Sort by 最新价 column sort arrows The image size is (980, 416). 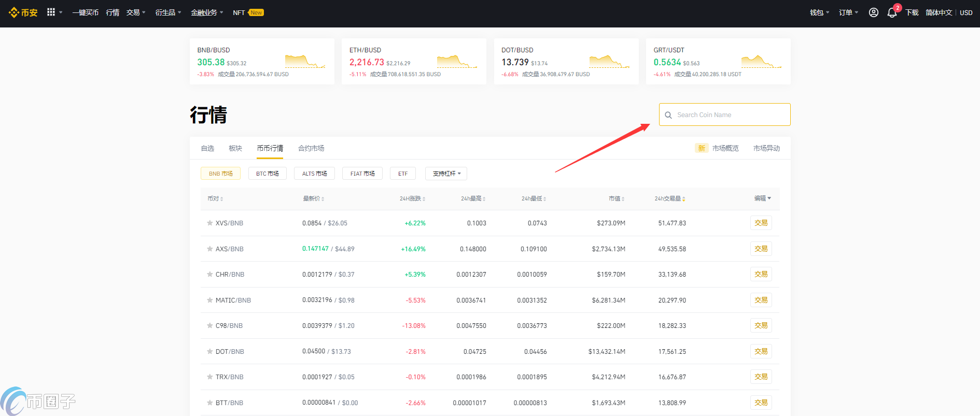pos(323,199)
